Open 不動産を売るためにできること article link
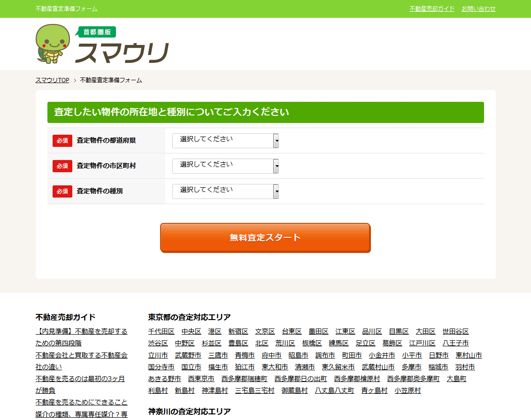Image resolution: width=531 pixels, height=420 pixels. (82, 402)
